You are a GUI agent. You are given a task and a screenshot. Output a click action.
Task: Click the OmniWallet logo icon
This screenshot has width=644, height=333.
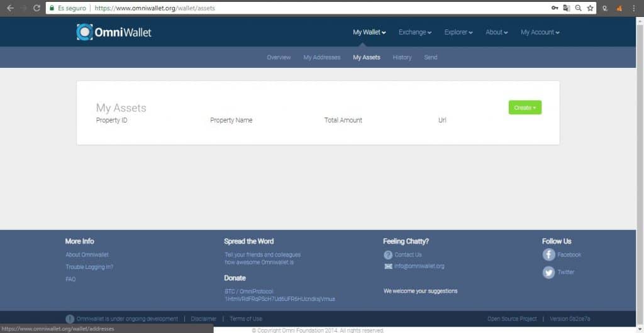coord(85,32)
